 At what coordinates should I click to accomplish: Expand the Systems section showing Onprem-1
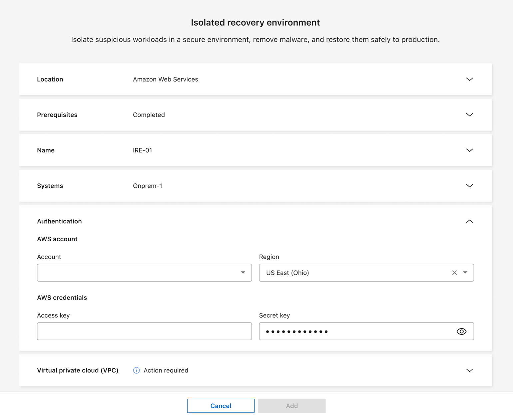point(469,186)
